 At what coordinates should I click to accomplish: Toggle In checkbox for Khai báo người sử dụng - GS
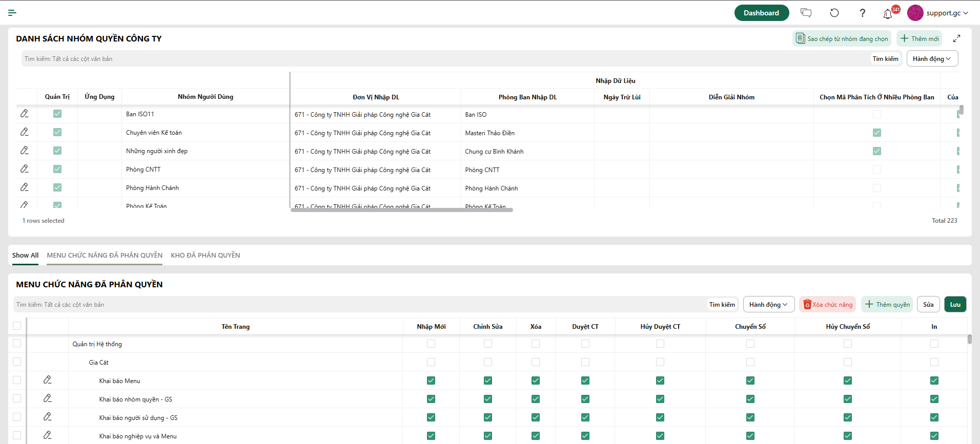[934, 417]
